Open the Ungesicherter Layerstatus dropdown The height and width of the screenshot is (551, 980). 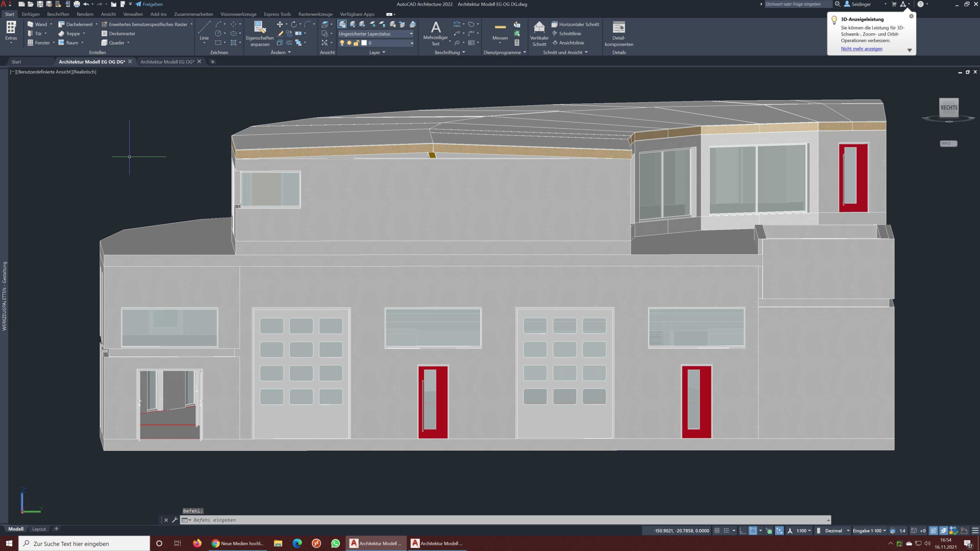pyautogui.click(x=376, y=34)
